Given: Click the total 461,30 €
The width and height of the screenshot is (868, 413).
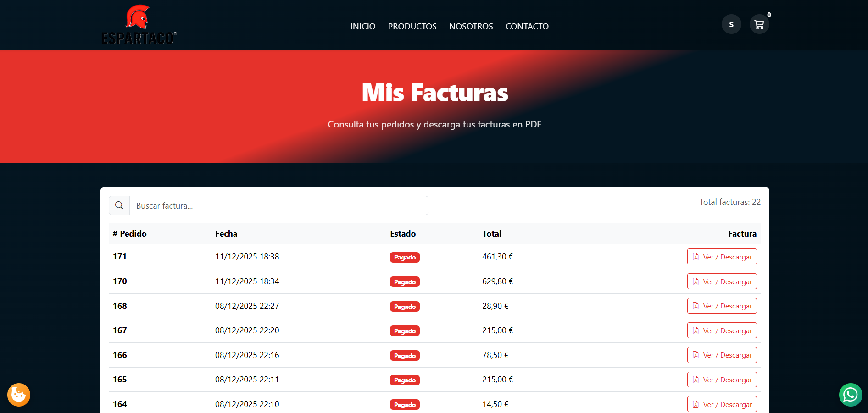Looking at the screenshot, I should [498, 257].
